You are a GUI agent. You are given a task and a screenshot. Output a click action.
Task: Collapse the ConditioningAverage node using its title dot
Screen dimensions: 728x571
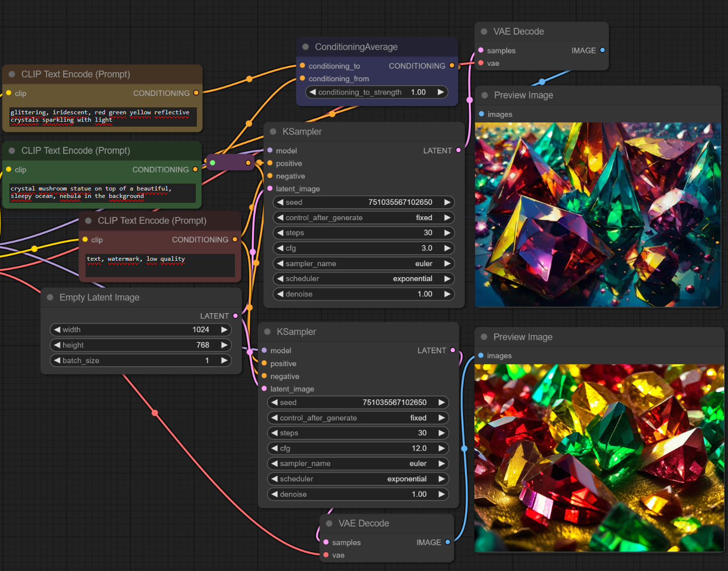point(306,47)
